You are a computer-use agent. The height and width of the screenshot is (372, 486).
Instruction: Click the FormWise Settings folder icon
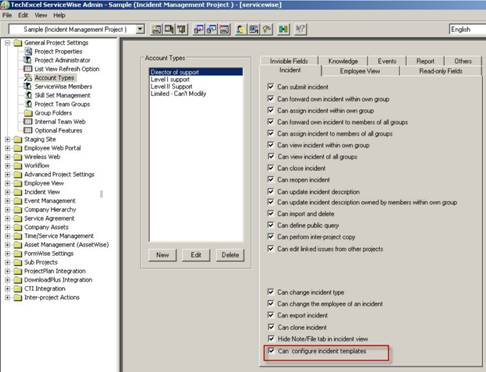coord(18,254)
